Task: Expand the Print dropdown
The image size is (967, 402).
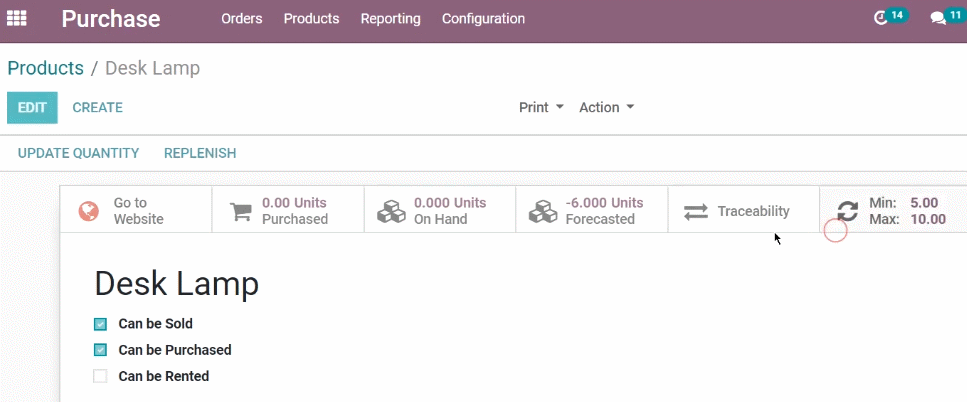Action: [x=541, y=107]
